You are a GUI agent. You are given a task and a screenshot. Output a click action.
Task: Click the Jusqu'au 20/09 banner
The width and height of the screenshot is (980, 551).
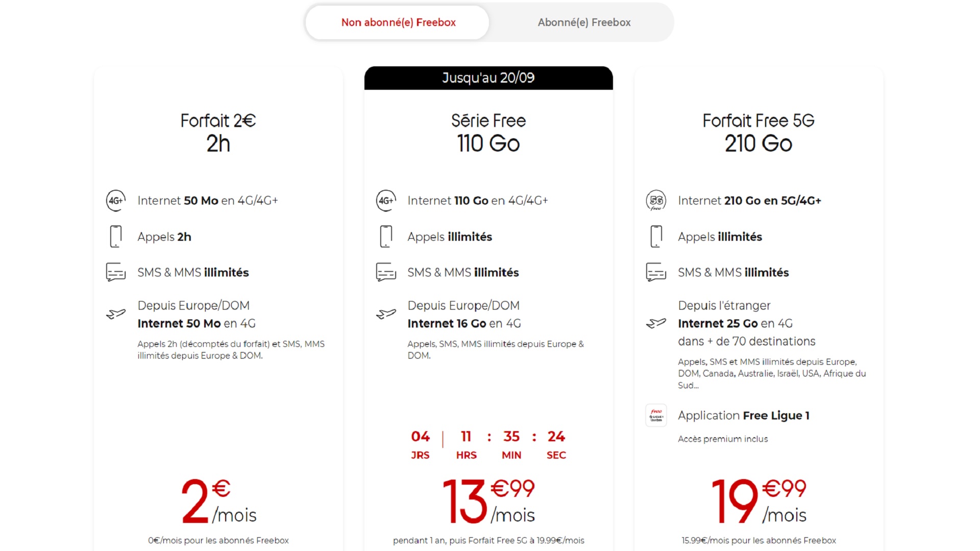[x=488, y=78]
